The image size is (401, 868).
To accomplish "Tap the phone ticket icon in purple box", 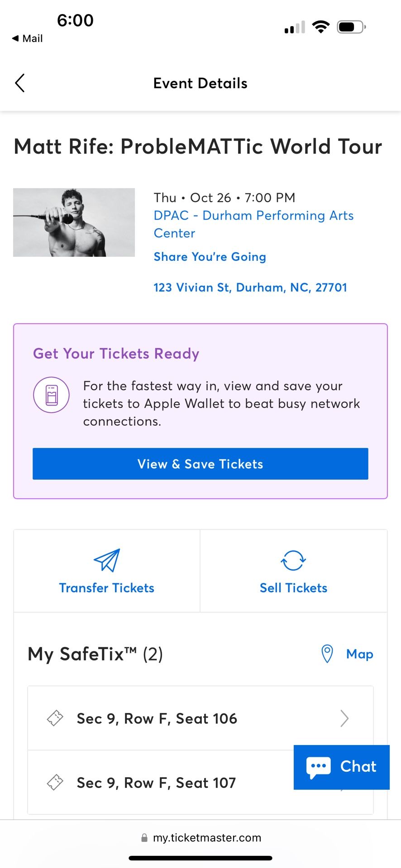I will [x=51, y=395].
